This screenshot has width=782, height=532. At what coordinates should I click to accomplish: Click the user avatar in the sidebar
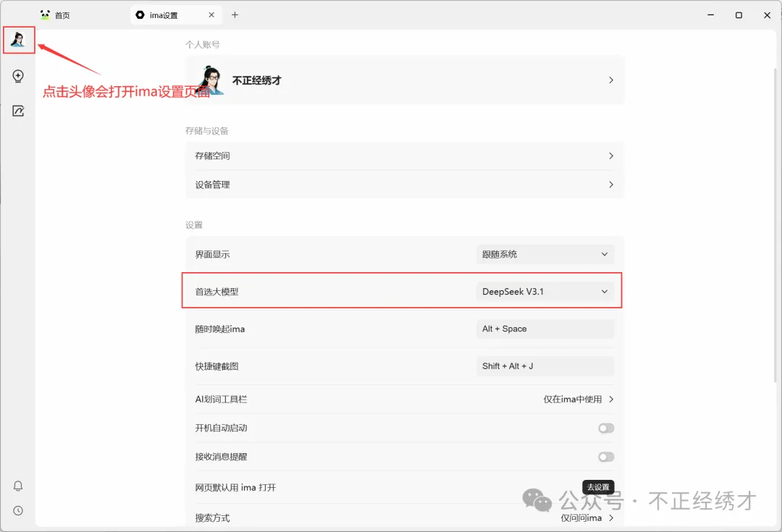pyautogui.click(x=18, y=39)
